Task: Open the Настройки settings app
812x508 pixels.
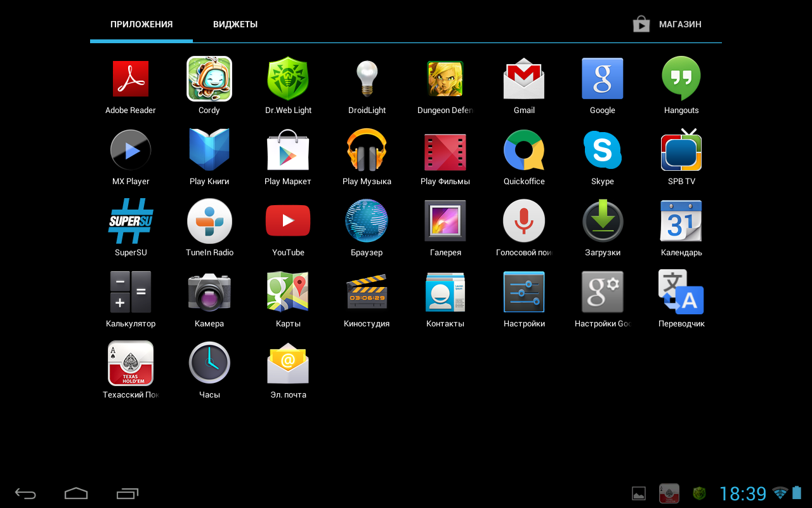Action: (524, 292)
